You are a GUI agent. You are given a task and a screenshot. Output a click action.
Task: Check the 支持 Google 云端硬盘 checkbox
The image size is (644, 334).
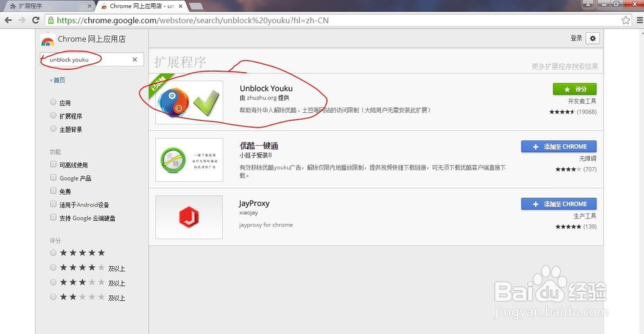click(53, 217)
